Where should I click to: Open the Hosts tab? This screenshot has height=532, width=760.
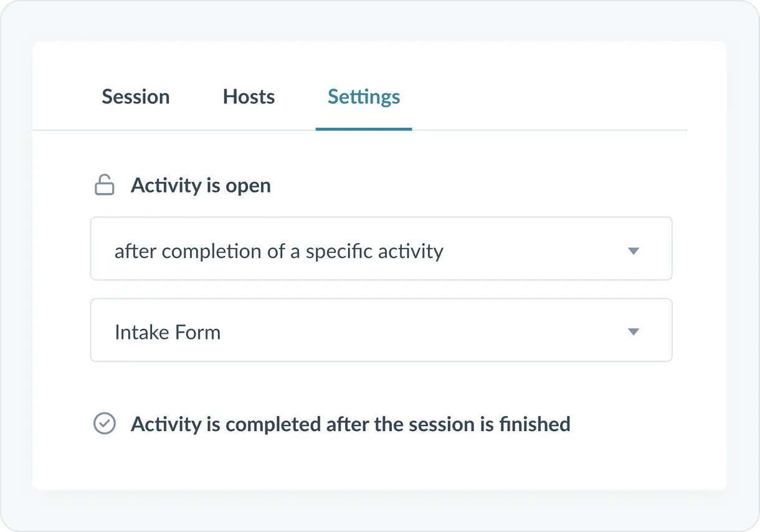tap(249, 97)
